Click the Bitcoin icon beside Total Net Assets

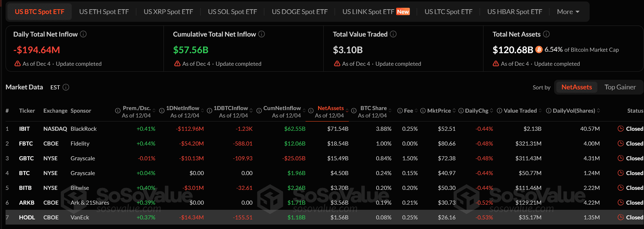tap(539, 49)
